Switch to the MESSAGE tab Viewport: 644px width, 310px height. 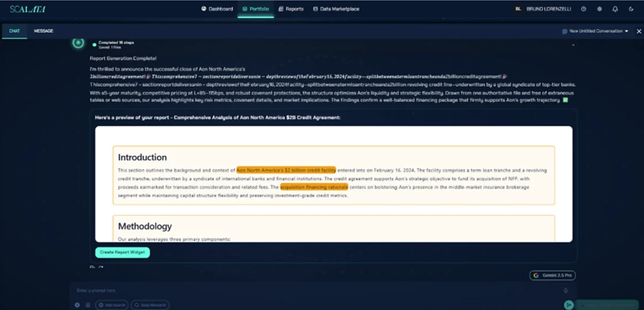43,31
